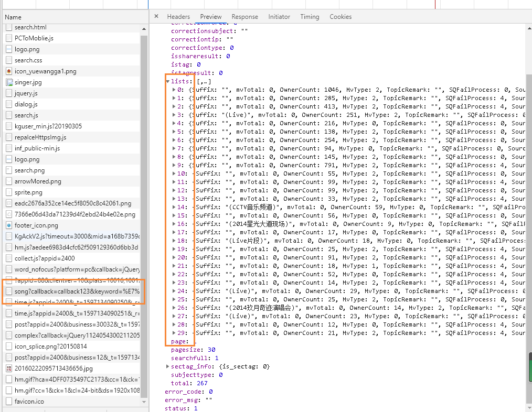
Task: Click the sprite.png file icon
Action: [x=9, y=192]
